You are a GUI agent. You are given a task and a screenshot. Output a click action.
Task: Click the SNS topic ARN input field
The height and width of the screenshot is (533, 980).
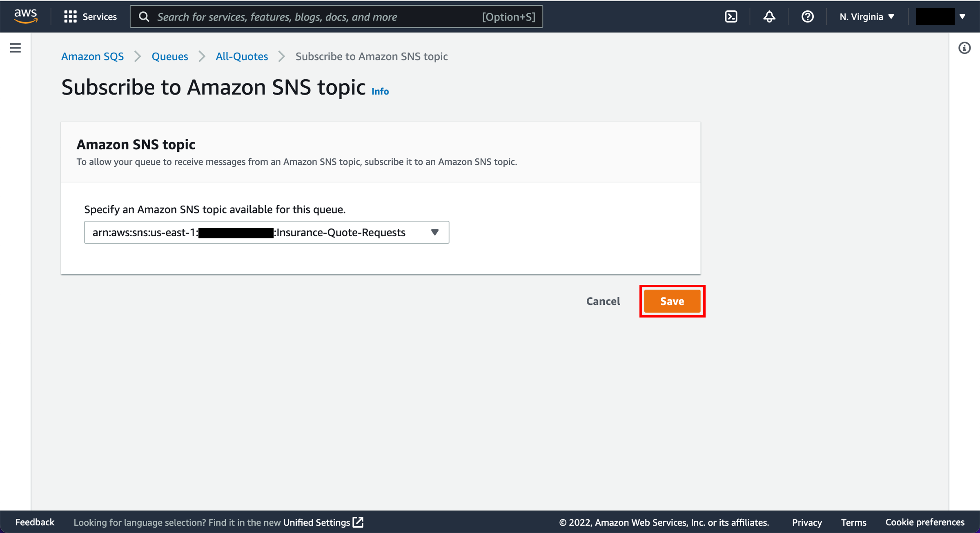(267, 232)
